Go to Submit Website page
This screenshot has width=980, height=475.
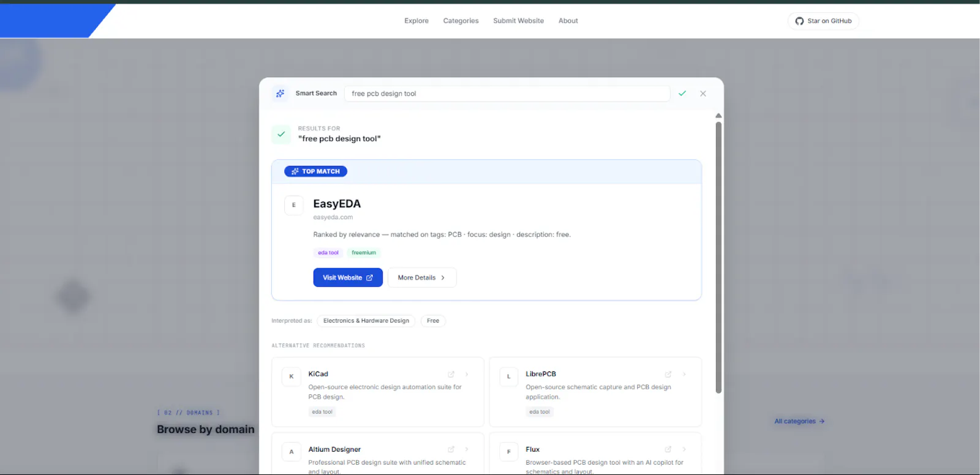pos(519,21)
